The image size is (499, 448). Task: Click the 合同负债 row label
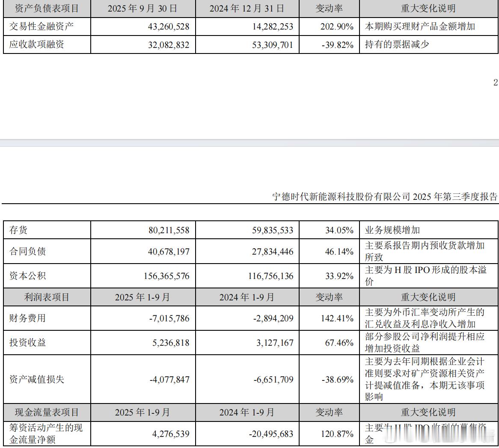[x=28, y=251]
